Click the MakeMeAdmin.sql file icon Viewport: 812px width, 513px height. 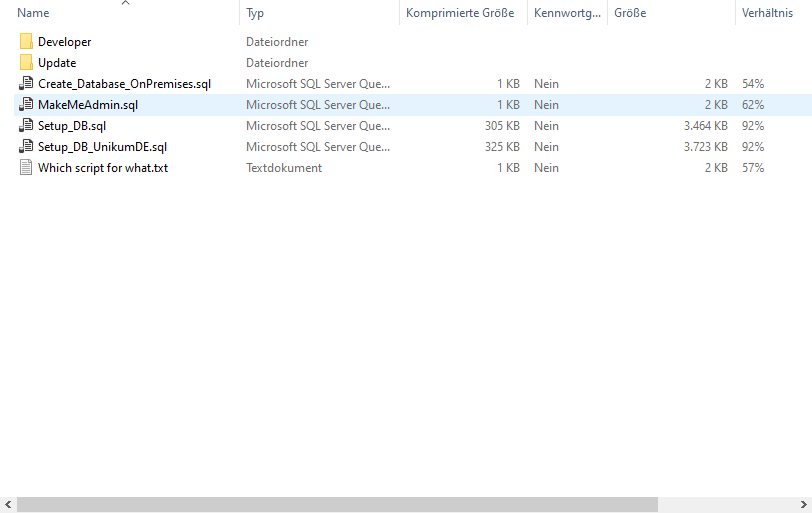click(26, 105)
